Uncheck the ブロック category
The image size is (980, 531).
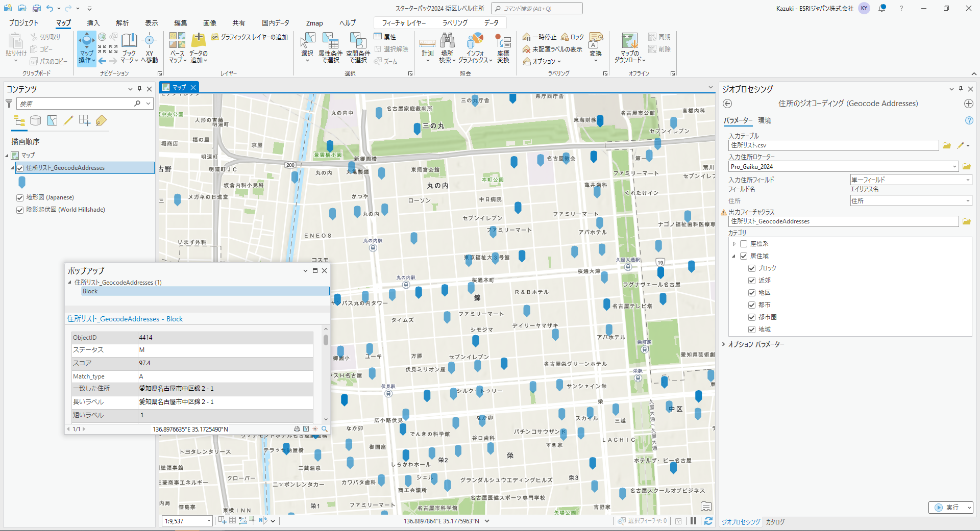(x=752, y=268)
